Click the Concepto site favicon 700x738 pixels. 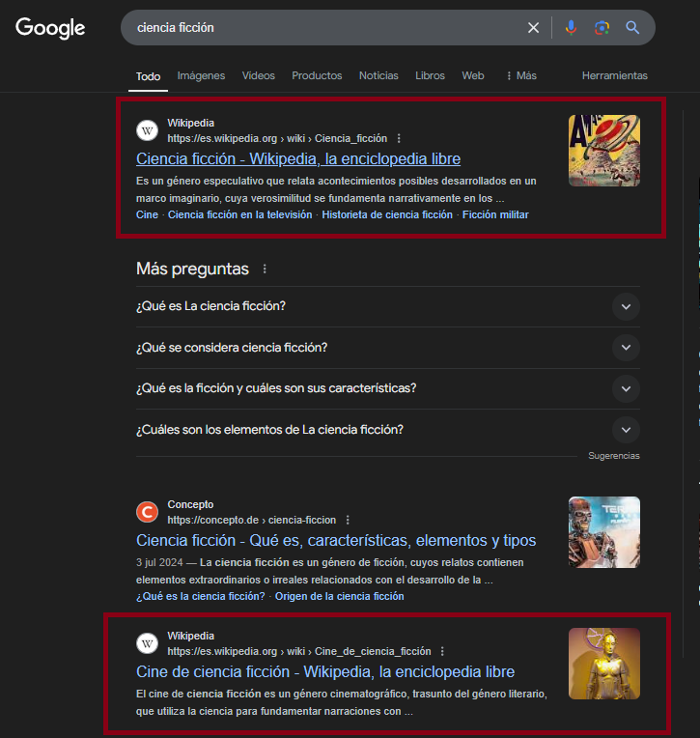(x=148, y=512)
